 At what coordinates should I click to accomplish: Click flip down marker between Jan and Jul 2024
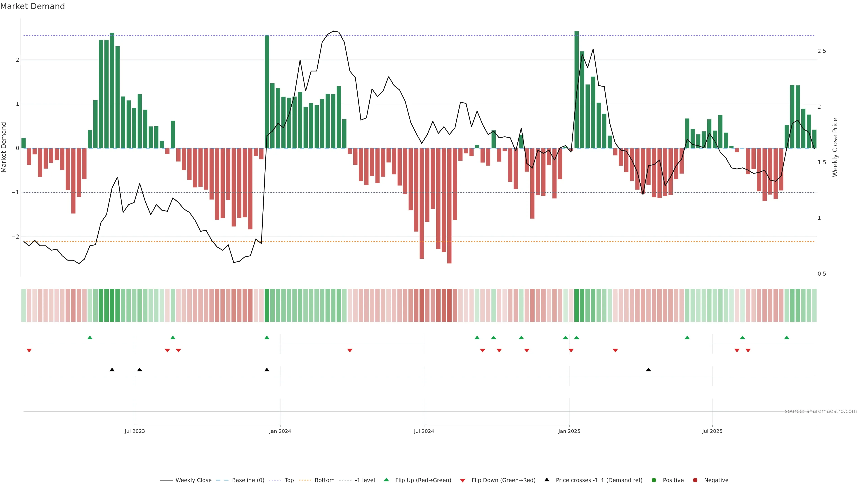[350, 351]
